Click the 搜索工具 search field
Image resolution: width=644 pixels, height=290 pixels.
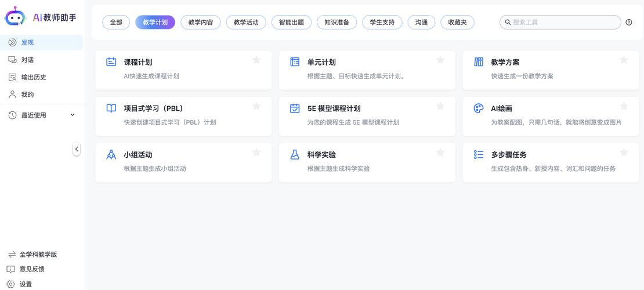click(x=560, y=23)
